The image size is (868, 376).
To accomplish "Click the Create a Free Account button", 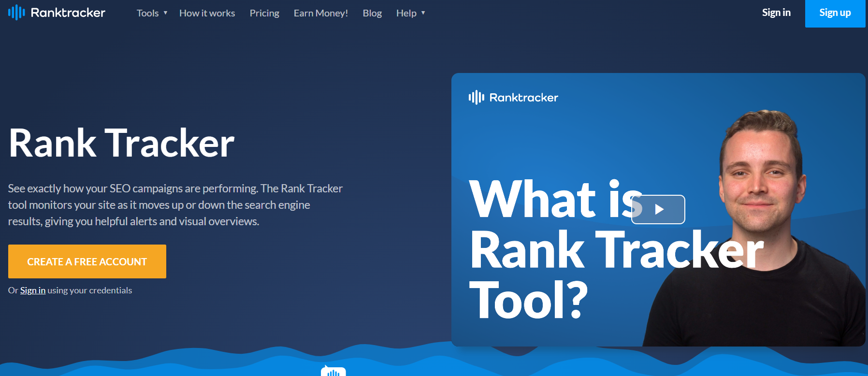I will 87,261.
